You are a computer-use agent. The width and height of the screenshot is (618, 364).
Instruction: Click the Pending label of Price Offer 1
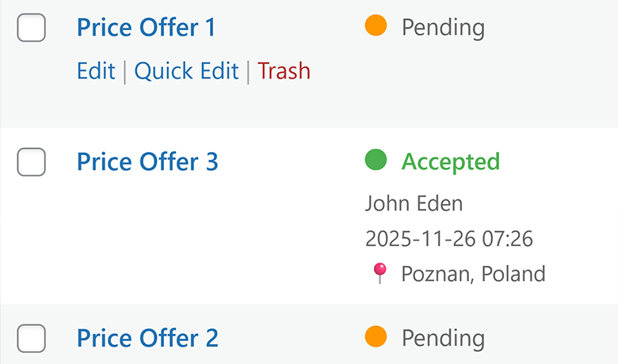click(x=443, y=28)
